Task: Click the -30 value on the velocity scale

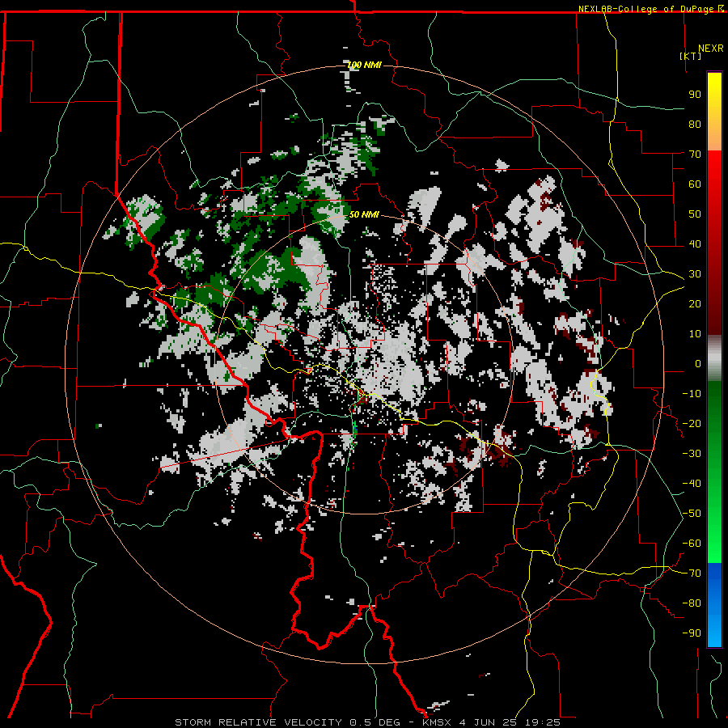Action: (692, 454)
